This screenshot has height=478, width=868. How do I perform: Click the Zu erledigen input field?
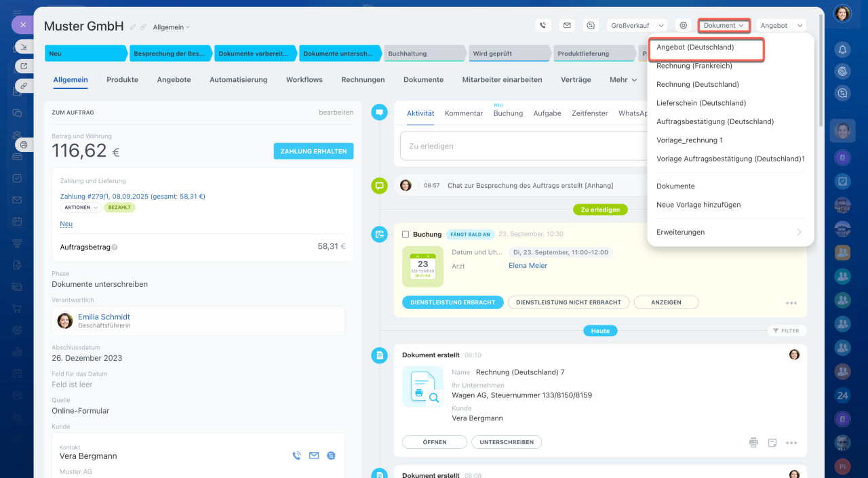522,146
